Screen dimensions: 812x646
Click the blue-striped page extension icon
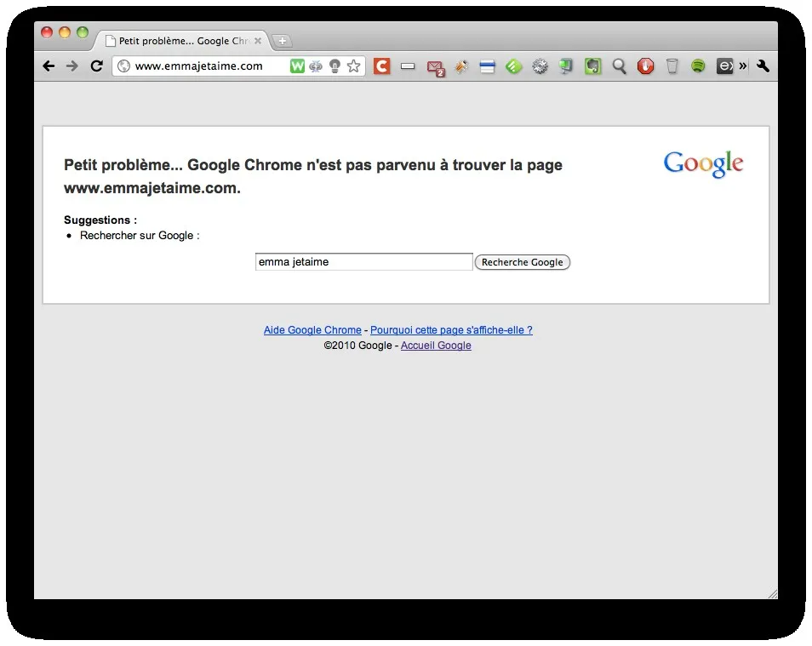tap(488, 66)
